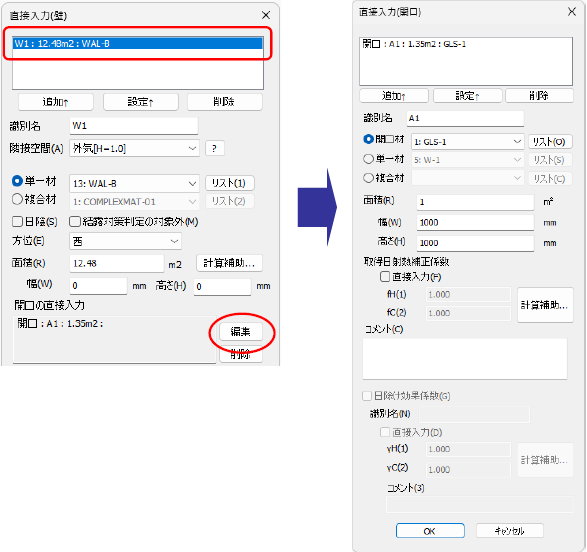587x552 pixels.
Task: Open the 隣接空間(A) dropdown showing 外気
Action: (134, 149)
